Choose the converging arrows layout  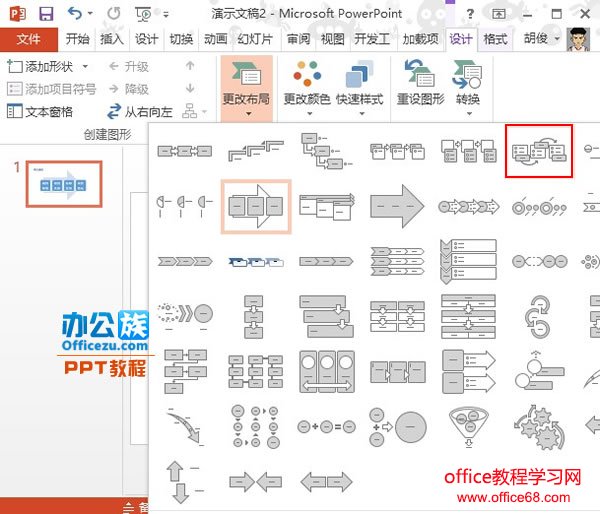(256, 482)
